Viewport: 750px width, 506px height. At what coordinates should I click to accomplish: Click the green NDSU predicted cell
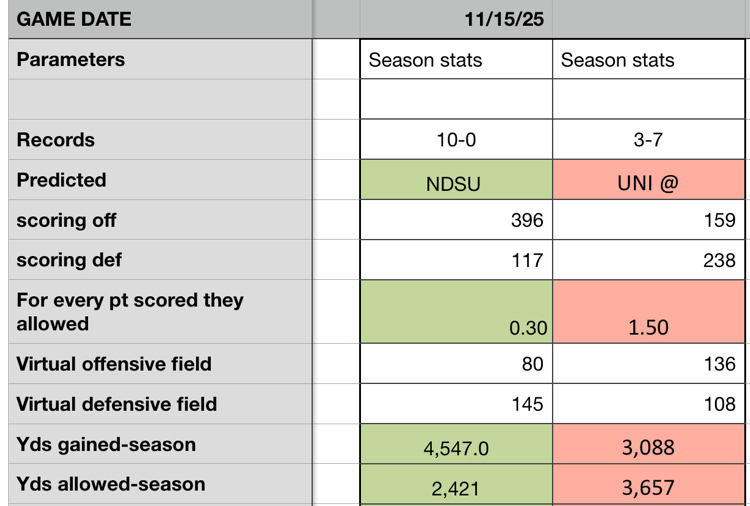click(x=456, y=180)
